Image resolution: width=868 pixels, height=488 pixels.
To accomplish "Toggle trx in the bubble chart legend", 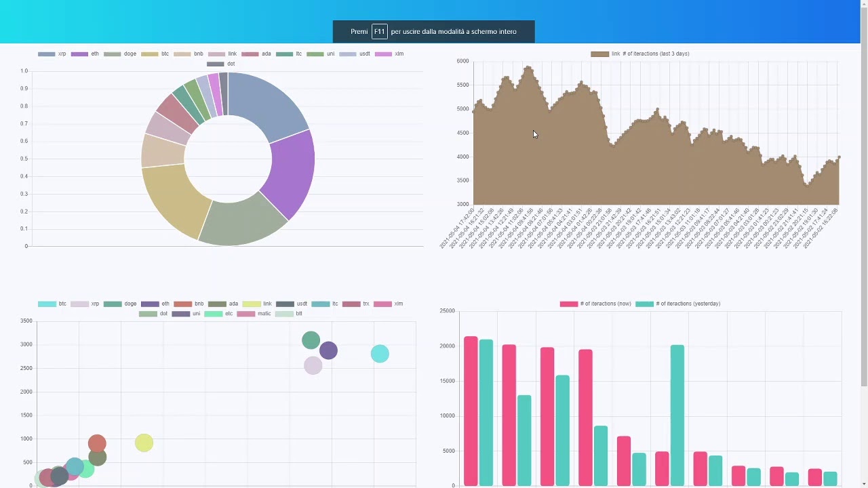I will (356, 304).
